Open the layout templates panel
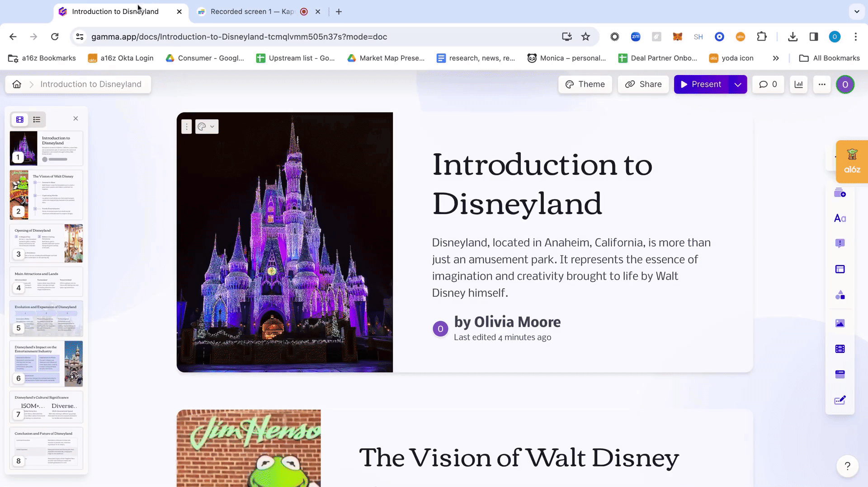The width and height of the screenshot is (868, 487). (x=840, y=269)
